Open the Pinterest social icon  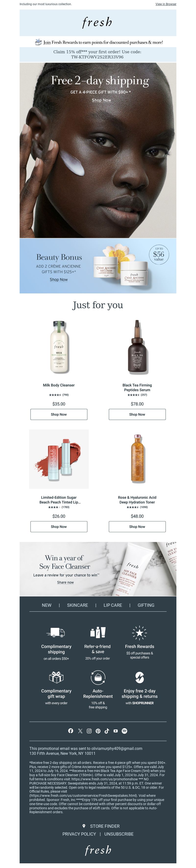[x=98, y=731]
